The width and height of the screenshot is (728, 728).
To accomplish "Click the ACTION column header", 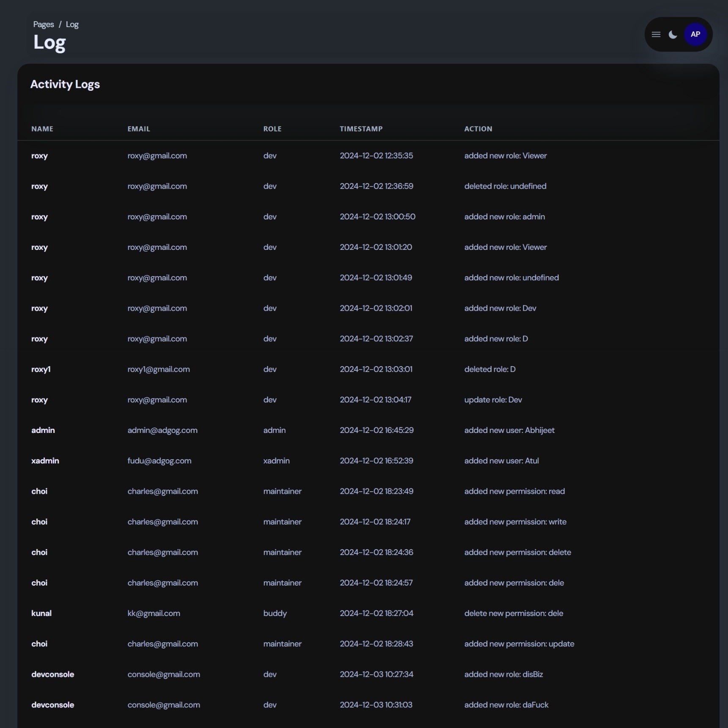I will point(478,129).
